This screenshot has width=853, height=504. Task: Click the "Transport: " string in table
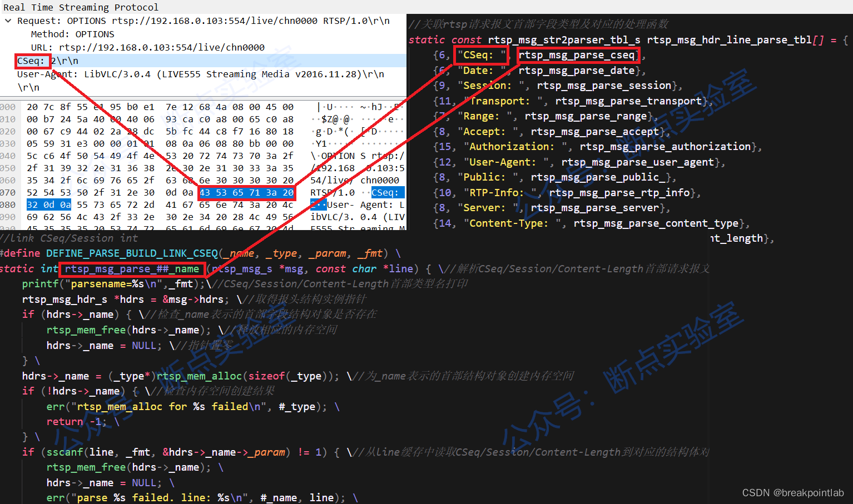click(x=506, y=101)
